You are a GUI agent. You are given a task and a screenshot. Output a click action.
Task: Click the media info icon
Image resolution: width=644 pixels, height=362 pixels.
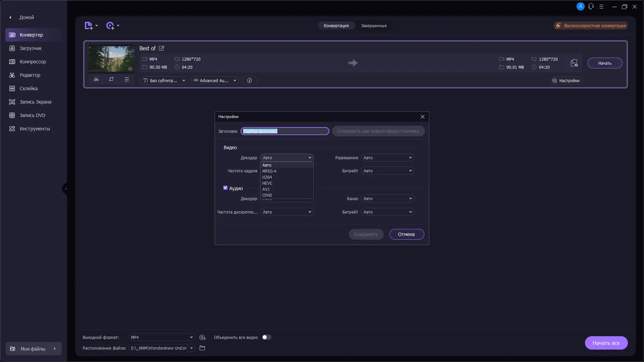[x=249, y=80]
